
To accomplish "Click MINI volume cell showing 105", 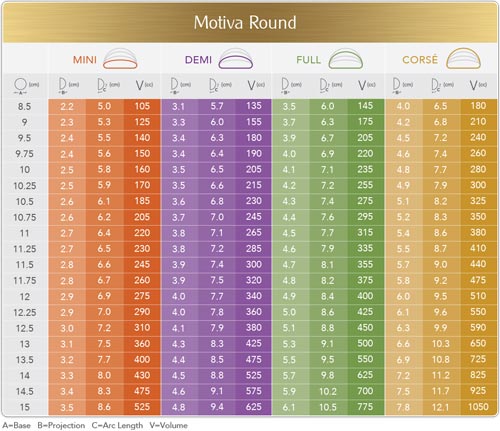I will click(142, 106).
